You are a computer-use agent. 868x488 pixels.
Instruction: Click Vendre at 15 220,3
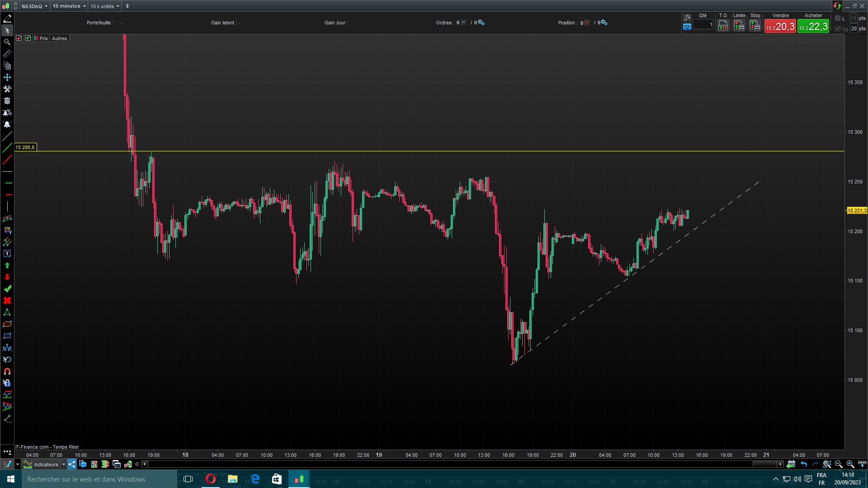780,26
